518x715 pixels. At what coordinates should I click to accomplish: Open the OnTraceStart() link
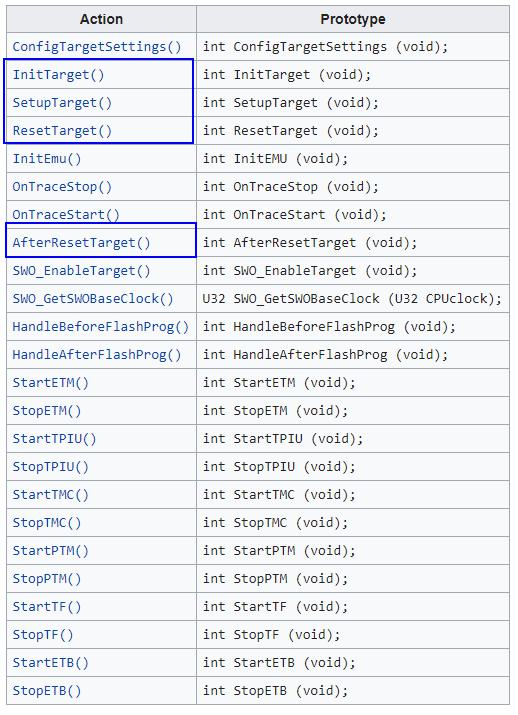66,215
